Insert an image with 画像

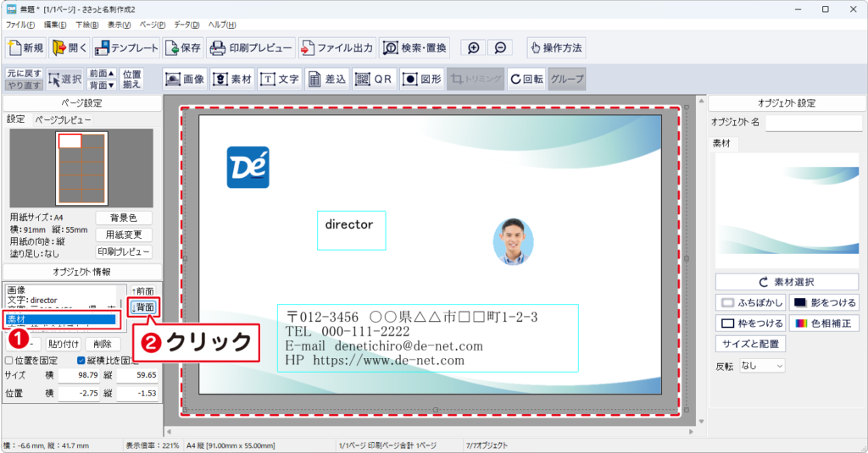(x=186, y=79)
